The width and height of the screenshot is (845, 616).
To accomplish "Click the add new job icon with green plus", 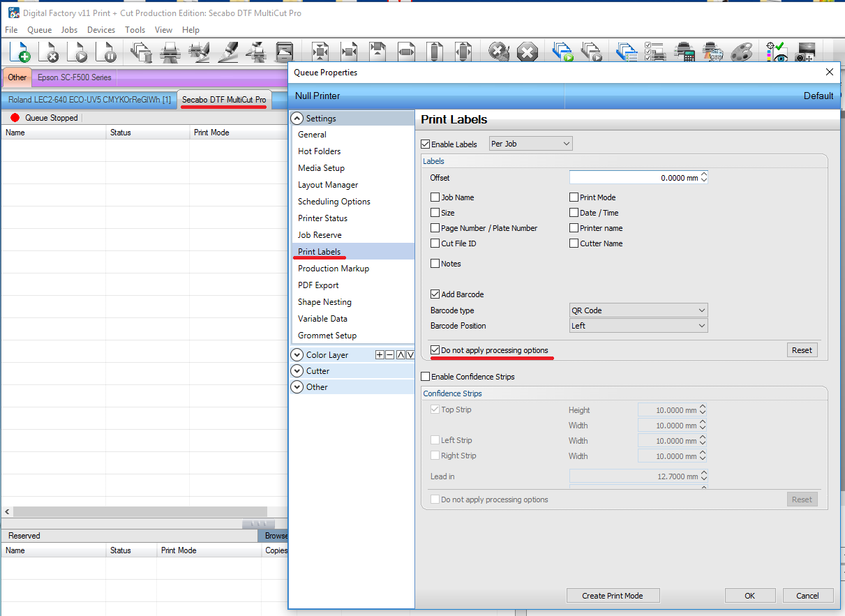I will (x=20, y=52).
